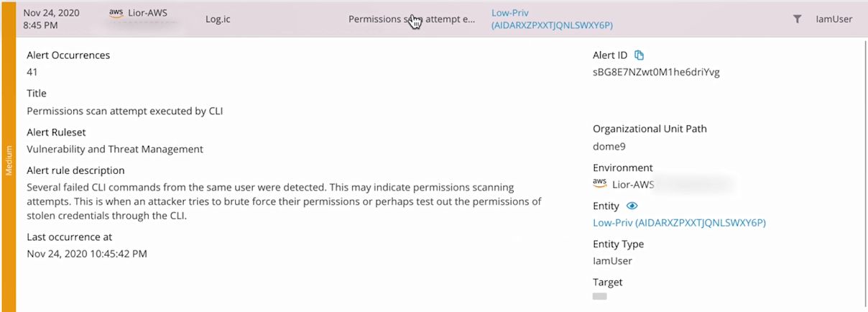Open the Low-Priv entity link in header row
The width and height of the screenshot is (868, 312).
point(551,19)
